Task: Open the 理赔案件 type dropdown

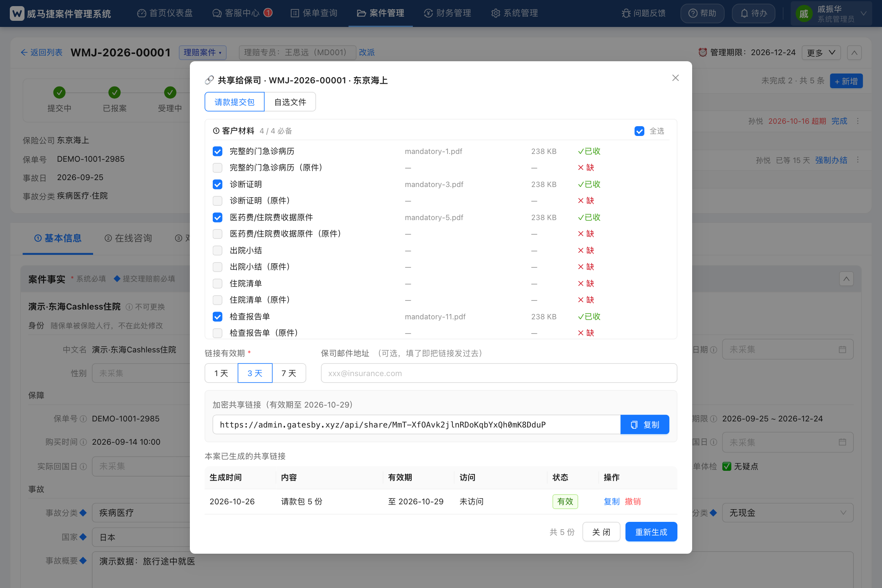Action: coord(203,52)
